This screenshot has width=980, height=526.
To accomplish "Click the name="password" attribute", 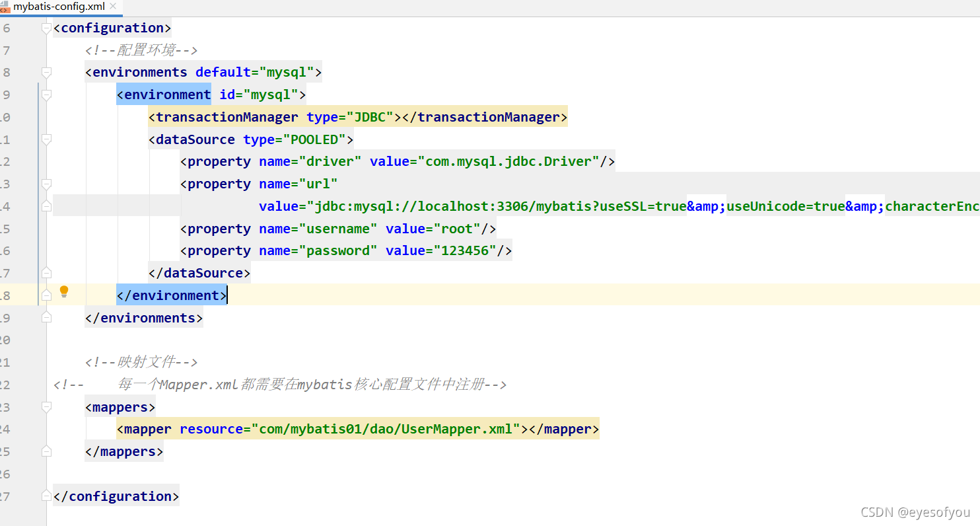I will (318, 250).
